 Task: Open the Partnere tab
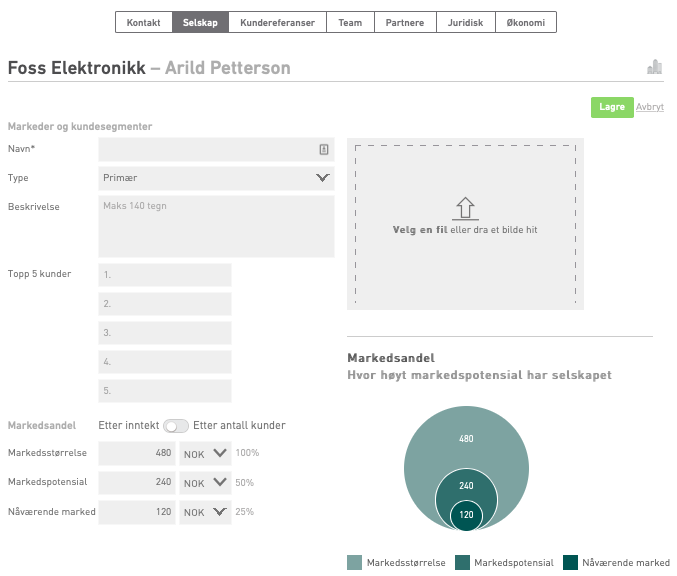coord(405,22)
